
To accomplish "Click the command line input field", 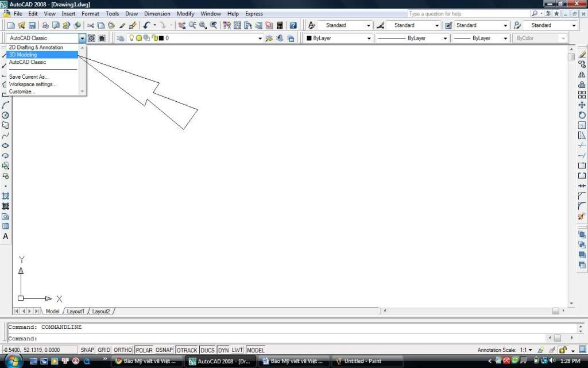I will (x=277, y=338).
